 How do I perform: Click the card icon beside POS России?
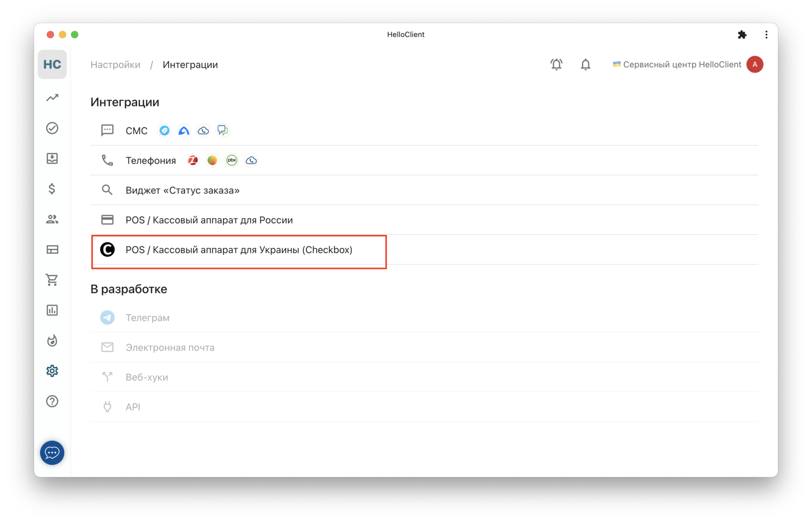pos(107,220)
